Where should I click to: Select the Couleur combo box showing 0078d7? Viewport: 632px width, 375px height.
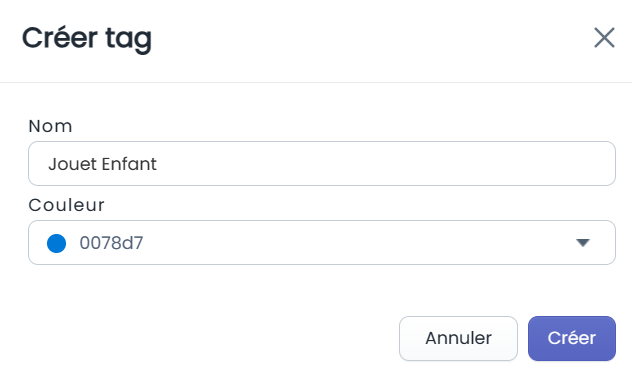tap(322, 242)
